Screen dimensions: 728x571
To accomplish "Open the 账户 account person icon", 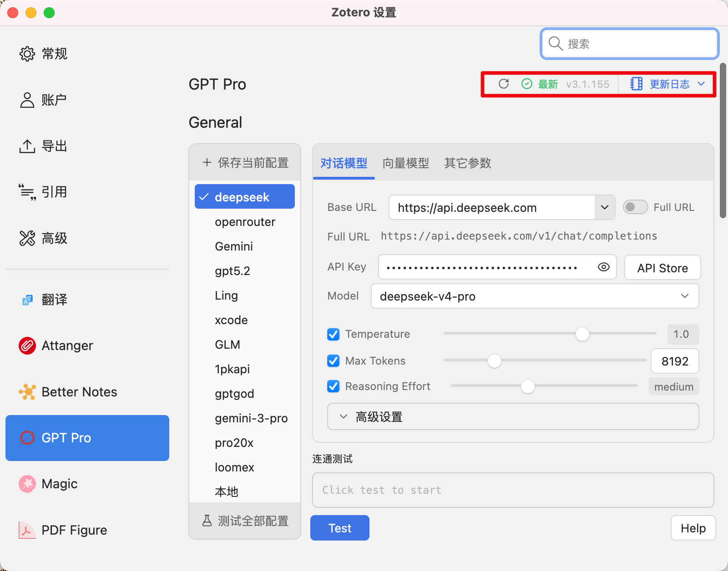I will [x=27, y=100].
